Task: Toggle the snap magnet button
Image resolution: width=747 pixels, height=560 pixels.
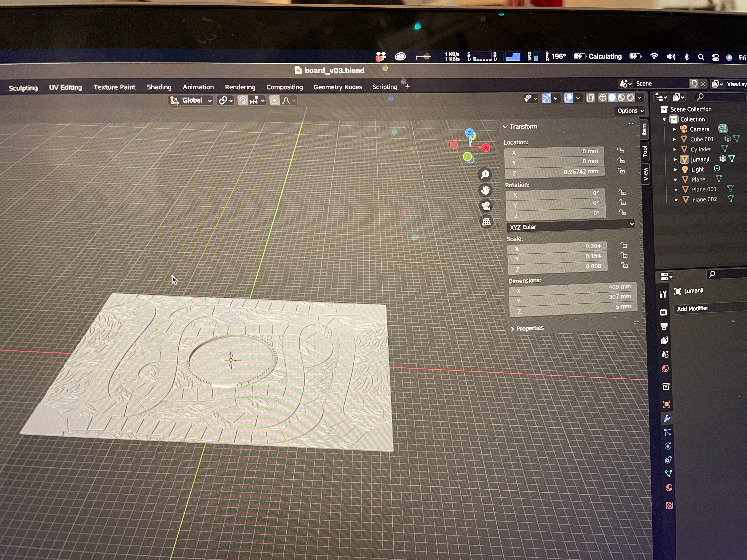Action: pyautogui.click(x=243, y=100)
